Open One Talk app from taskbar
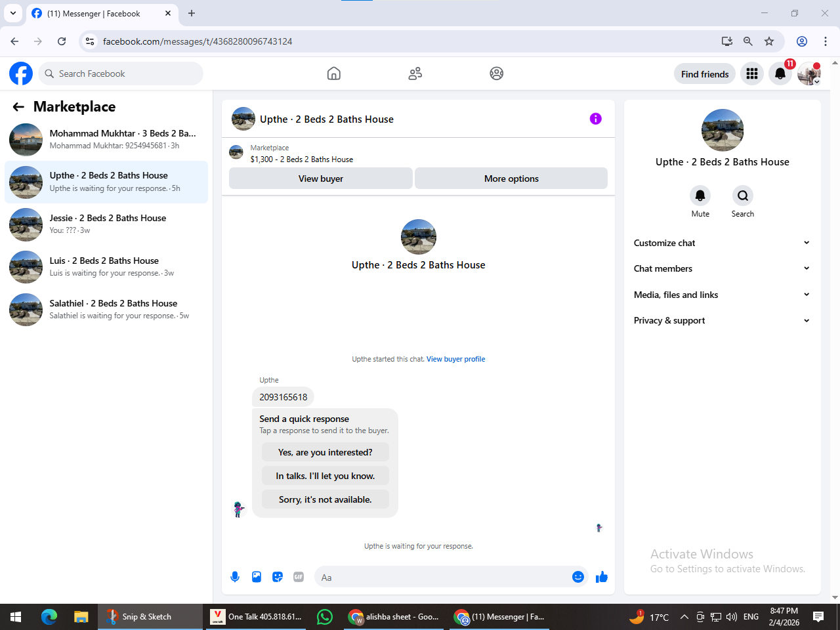 pyautogui.click(x=256, y=617)
